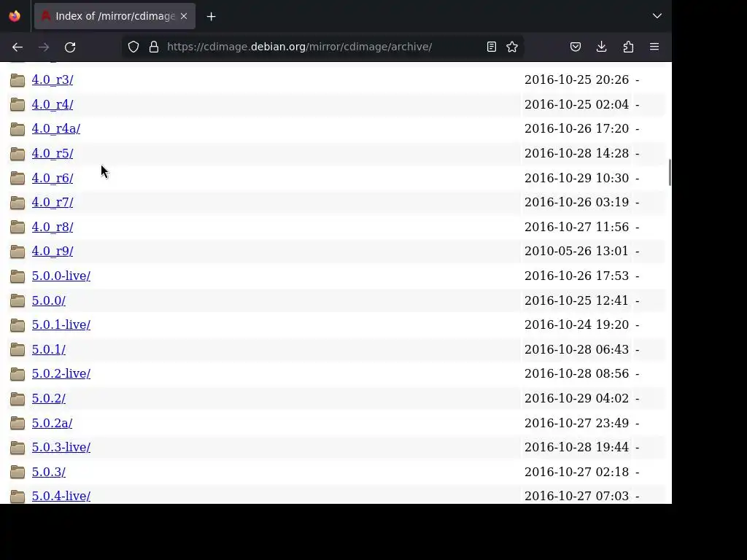Open the 5.0.0-live/ directory

point(61,276)
